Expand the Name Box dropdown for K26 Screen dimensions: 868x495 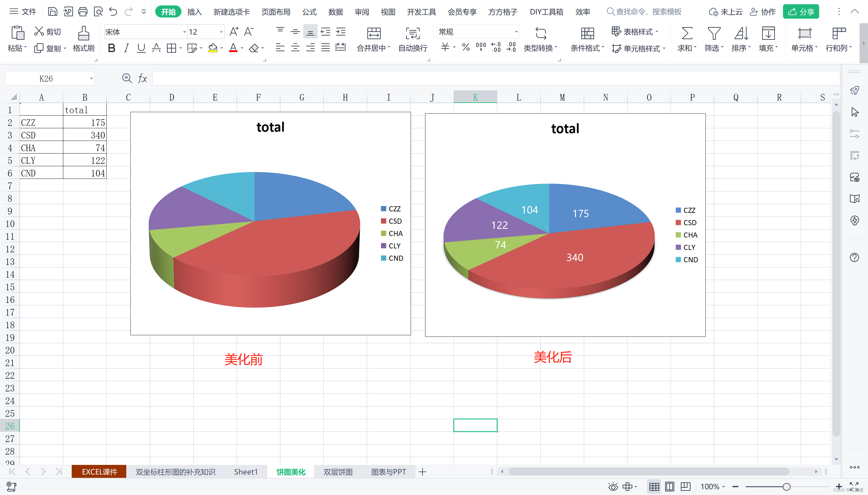pos(91,79)
